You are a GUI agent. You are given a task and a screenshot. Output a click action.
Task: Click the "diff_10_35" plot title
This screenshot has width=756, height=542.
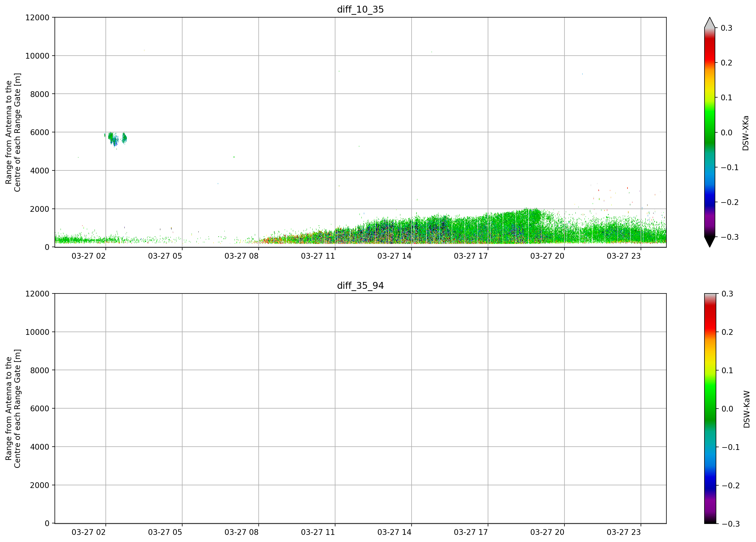360,9
